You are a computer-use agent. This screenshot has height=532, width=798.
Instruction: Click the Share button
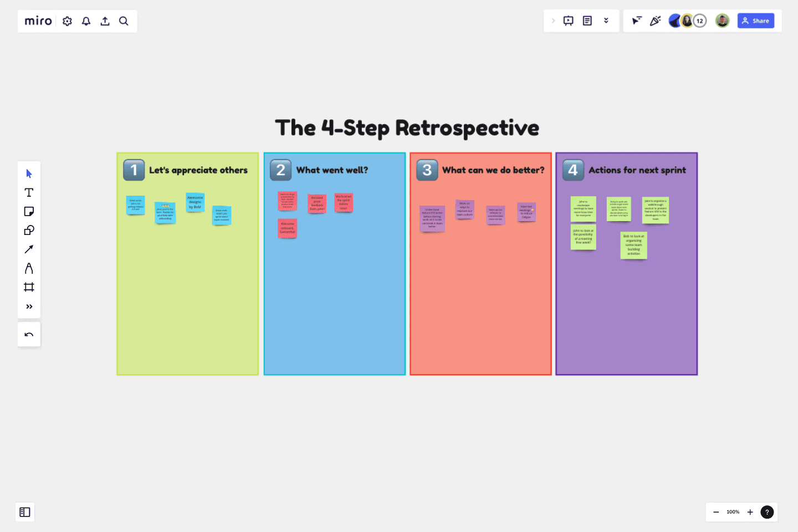coord(755,21)
